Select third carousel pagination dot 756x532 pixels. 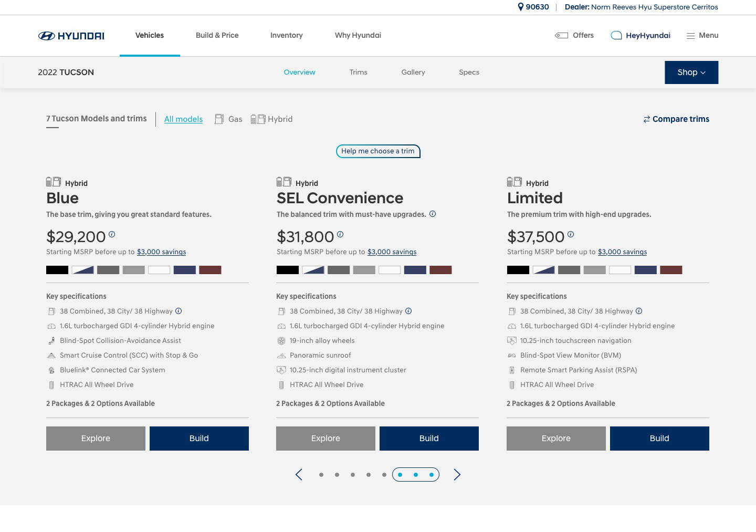(353, 475)
